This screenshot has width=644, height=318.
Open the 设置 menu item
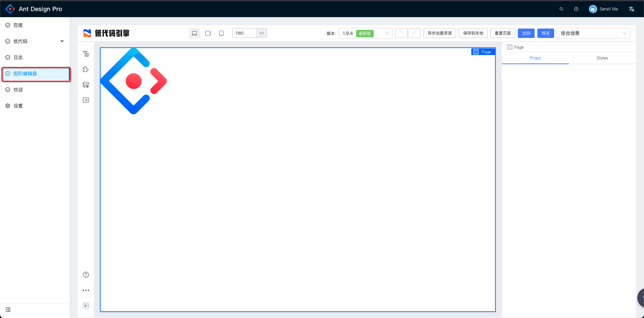coord(35,106)
